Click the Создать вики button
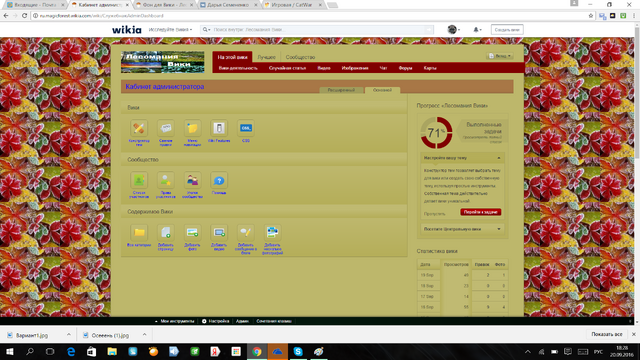 (507, 30)
